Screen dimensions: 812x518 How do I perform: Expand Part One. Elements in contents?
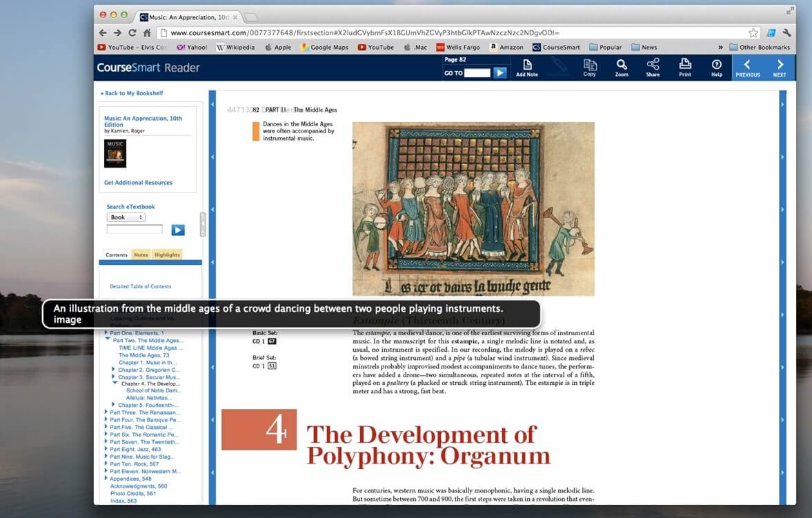point(106,332)
